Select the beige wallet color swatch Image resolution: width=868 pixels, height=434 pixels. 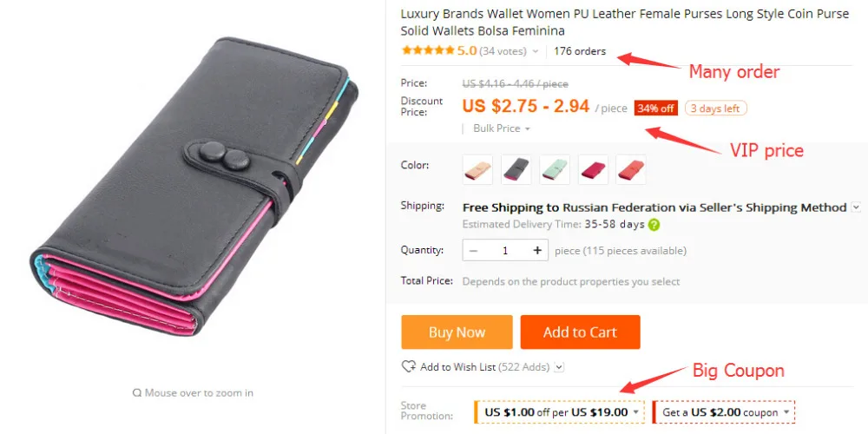coord(477,169)
